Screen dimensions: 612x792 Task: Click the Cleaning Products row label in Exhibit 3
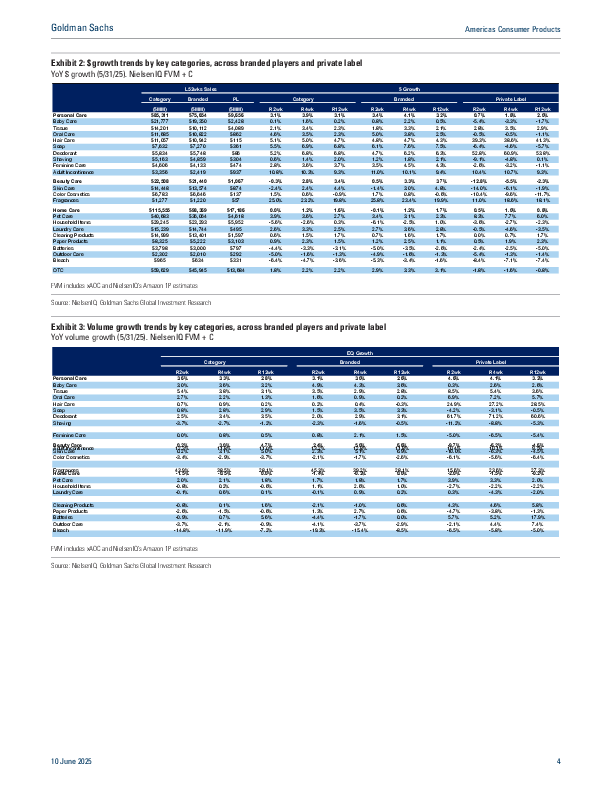73,506
